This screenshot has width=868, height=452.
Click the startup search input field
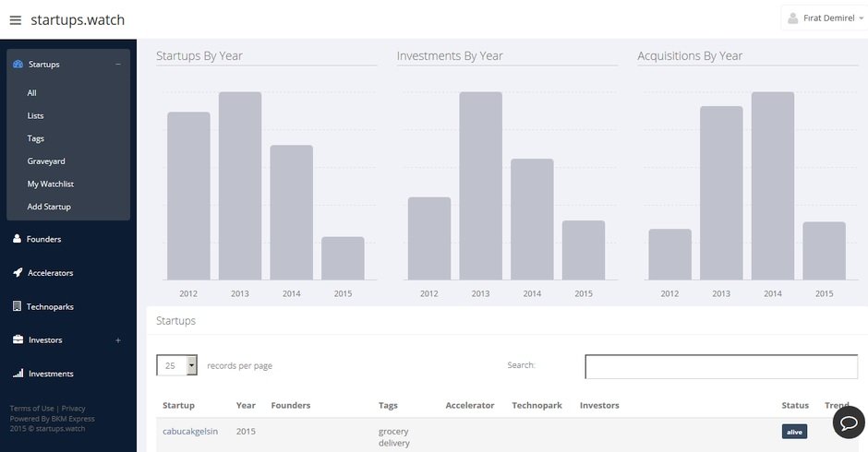click(723, 366)
